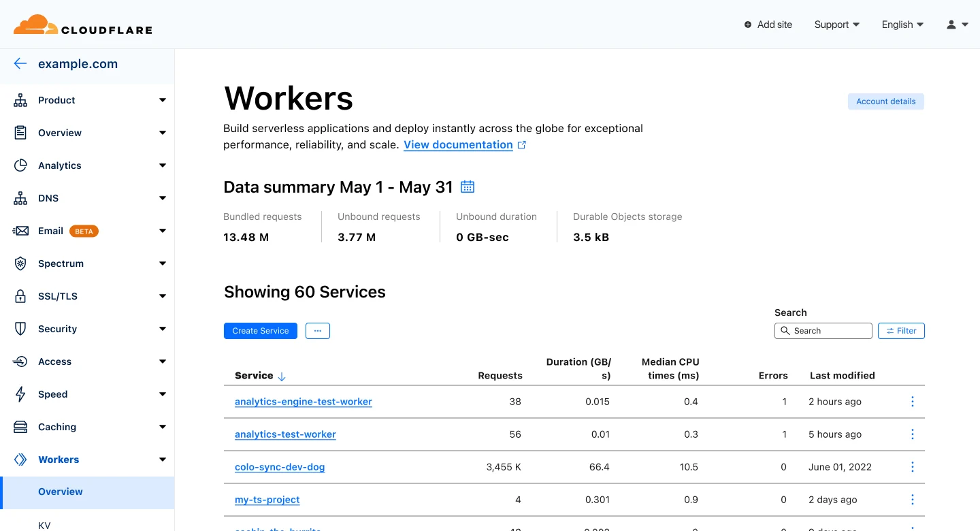Image resolution: width=980 pixels, height=531 pixels.
Task: Open the user account dropdown
Action: click(958, 25)
